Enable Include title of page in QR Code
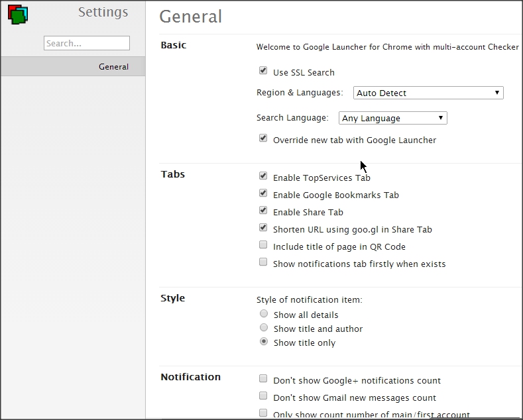Viewport: 523px width, 420px height. (x=263, y=246)
